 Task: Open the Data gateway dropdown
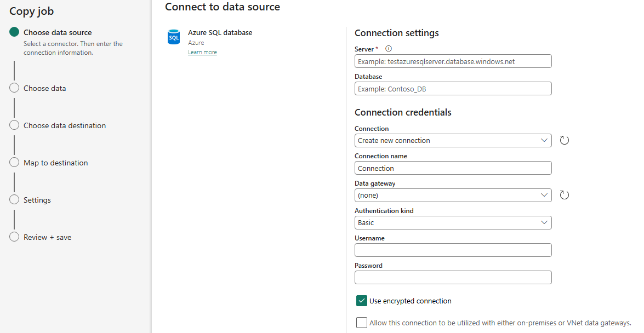453,195
